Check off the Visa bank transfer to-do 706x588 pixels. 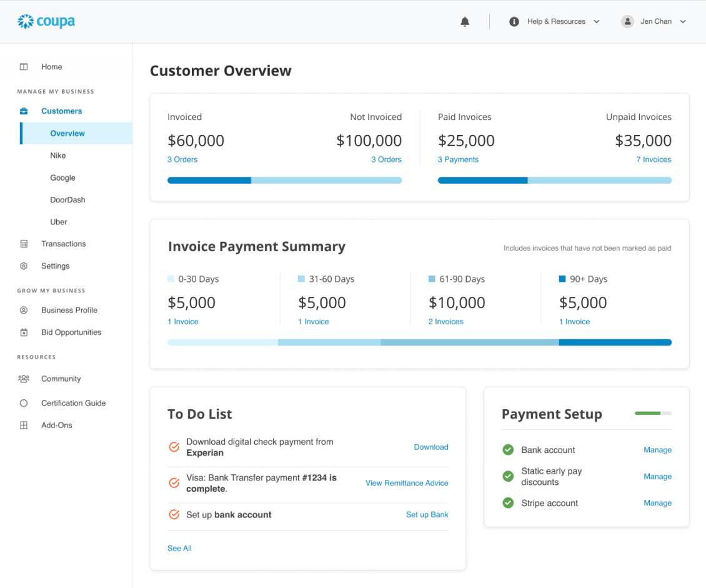(174, 483)
